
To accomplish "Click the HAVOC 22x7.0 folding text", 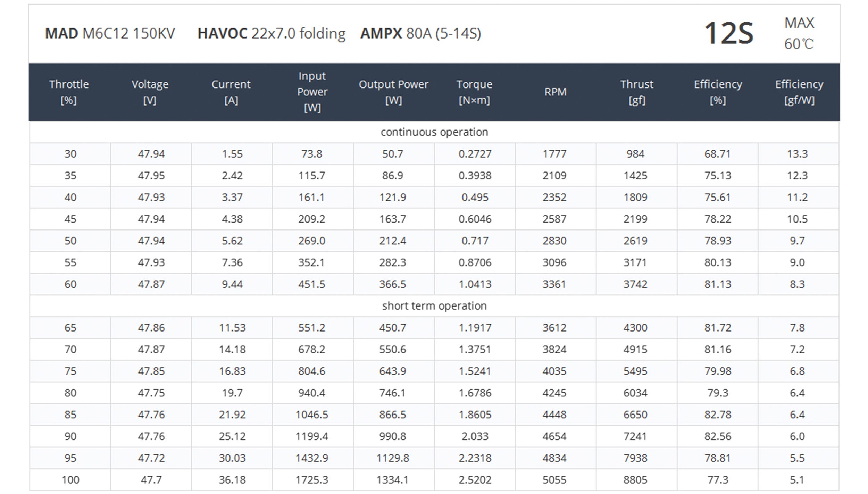I will pyautogui.click(x=271, y=34).
